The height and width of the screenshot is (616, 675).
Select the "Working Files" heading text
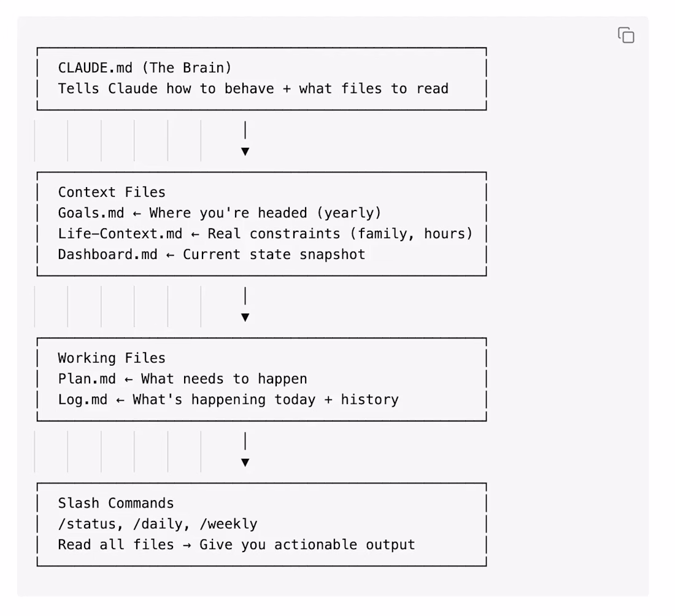(x=112, y=358)
